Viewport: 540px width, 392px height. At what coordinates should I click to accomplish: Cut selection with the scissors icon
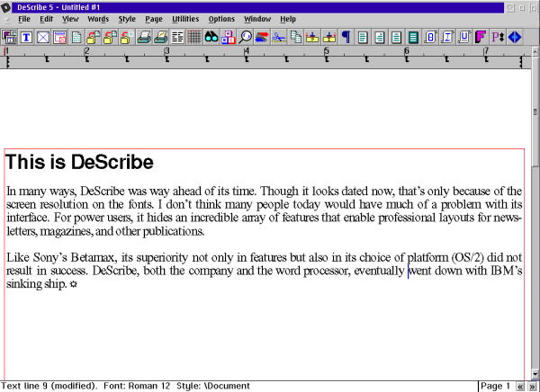[279, 37]
